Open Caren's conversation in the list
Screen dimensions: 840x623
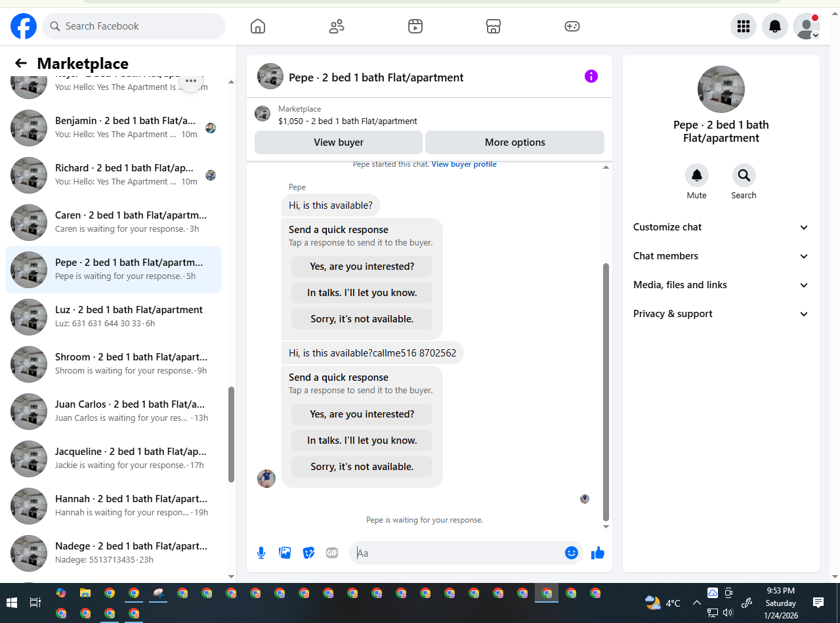point(113,223)
